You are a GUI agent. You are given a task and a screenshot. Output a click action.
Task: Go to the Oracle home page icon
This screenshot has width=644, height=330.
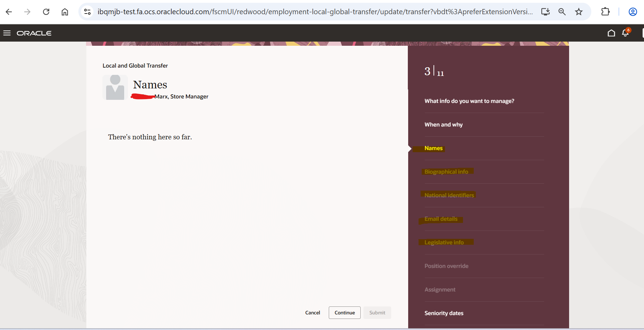[x=611, y=33]
